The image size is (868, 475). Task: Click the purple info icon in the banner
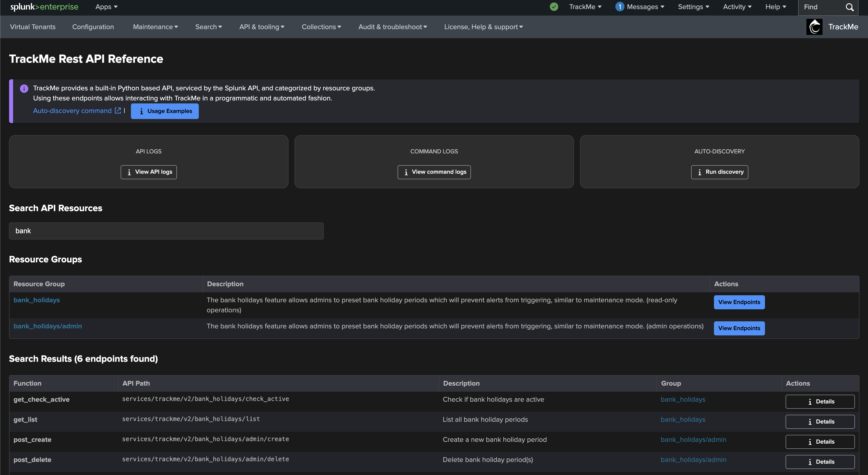24,89
